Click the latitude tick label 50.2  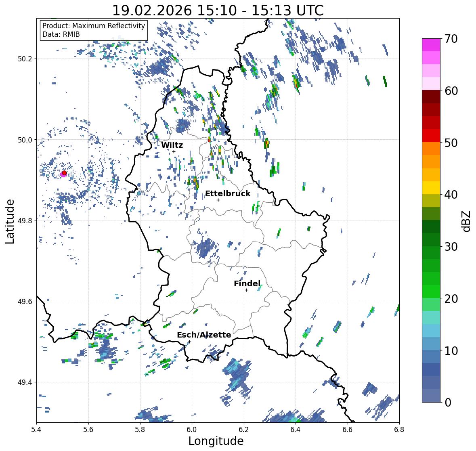point(25,59)
